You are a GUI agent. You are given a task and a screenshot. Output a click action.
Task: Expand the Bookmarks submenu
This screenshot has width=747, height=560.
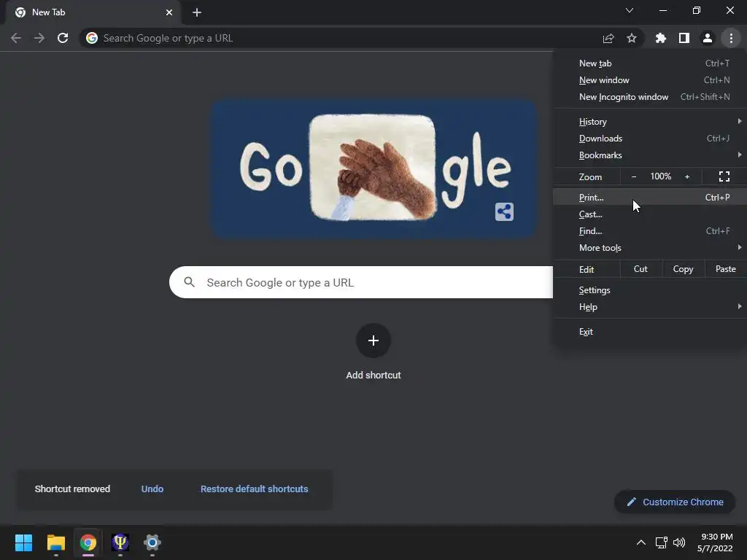(650, 155)
